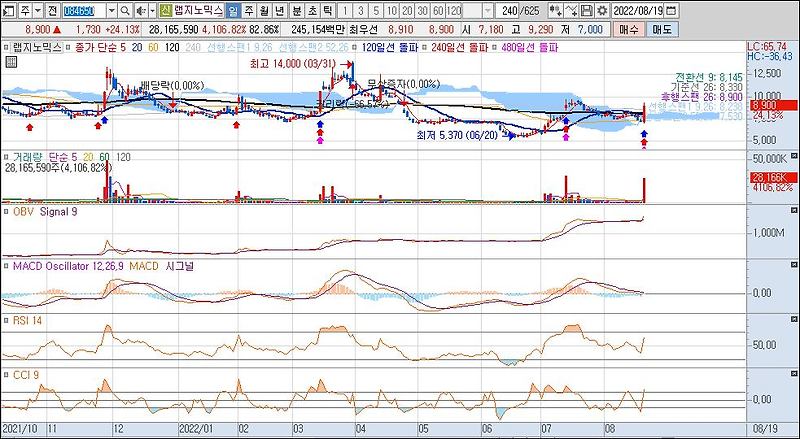Click the magnifier stock search icon

point(126,10)
